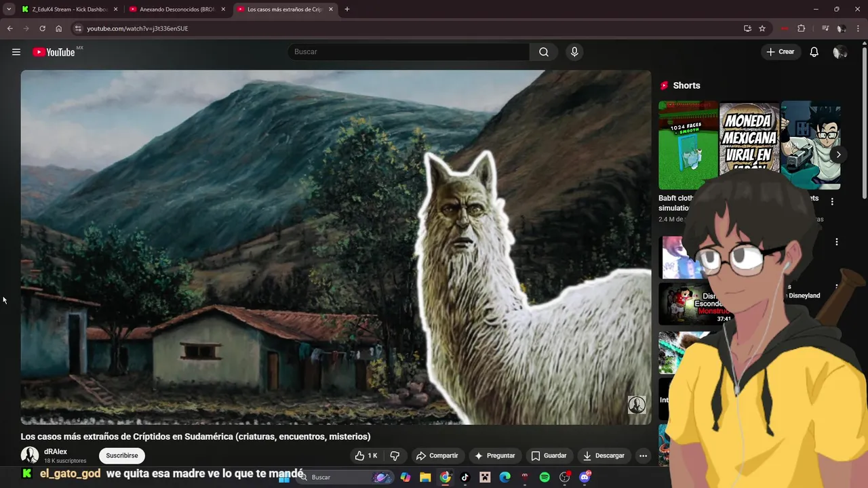Screen dimensions: 868x488
Task: Reload the current page
Action: click(42, 28)
